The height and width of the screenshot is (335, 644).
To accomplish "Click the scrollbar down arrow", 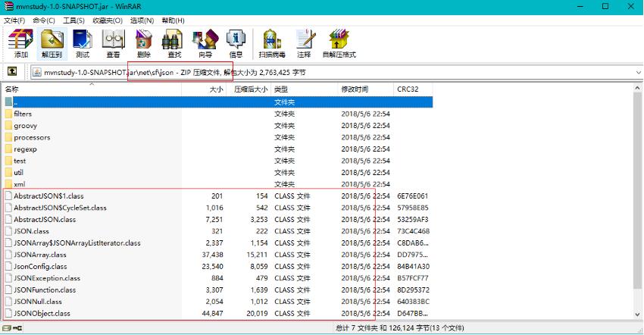I will pos(637,315).
